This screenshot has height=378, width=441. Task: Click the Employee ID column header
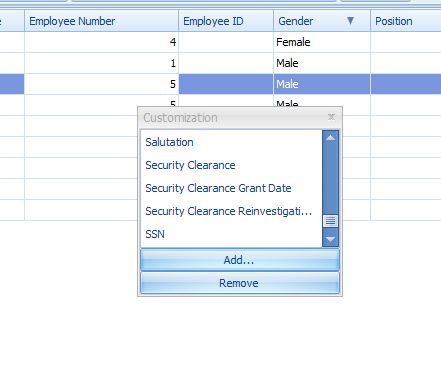[x=226, y=21]
